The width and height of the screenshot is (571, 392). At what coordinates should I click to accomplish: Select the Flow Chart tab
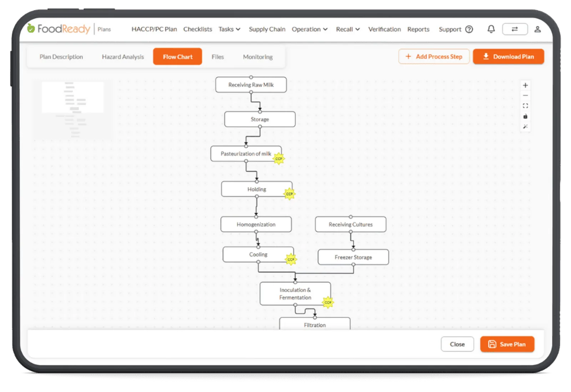177,56
